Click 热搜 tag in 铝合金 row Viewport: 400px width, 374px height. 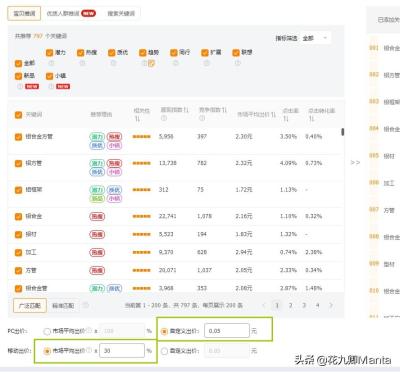coord(97,216)
